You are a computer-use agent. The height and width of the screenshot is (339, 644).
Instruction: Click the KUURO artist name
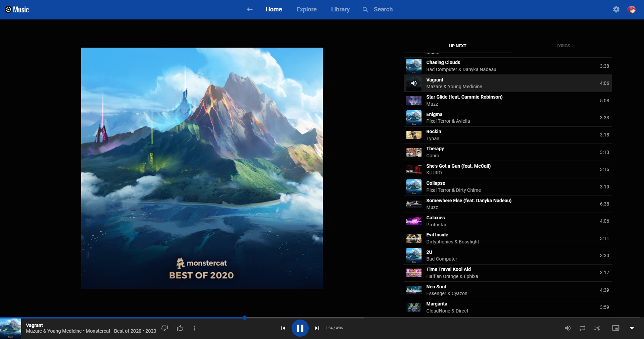[434, 173]
